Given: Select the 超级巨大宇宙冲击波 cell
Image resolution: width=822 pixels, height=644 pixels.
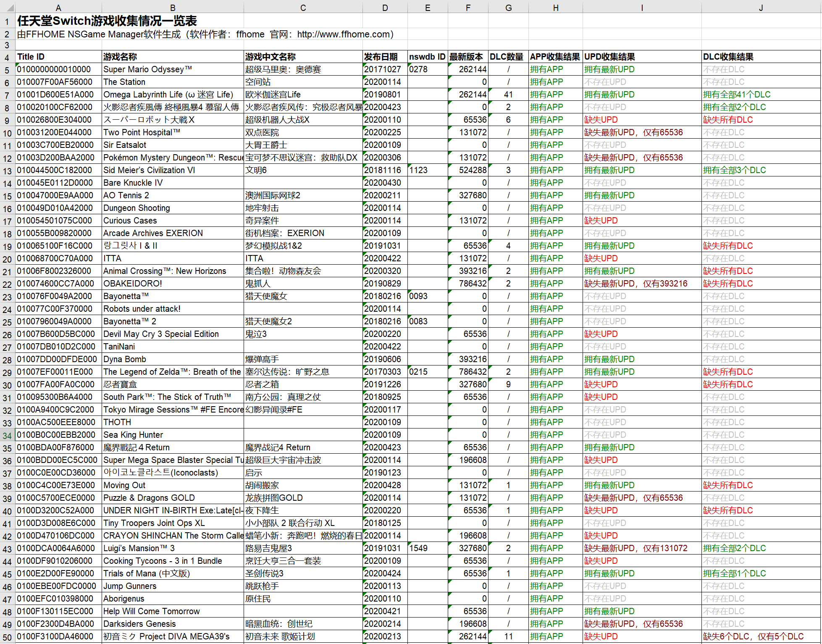Looking at the screenshot, I should [x=303, y=460].
